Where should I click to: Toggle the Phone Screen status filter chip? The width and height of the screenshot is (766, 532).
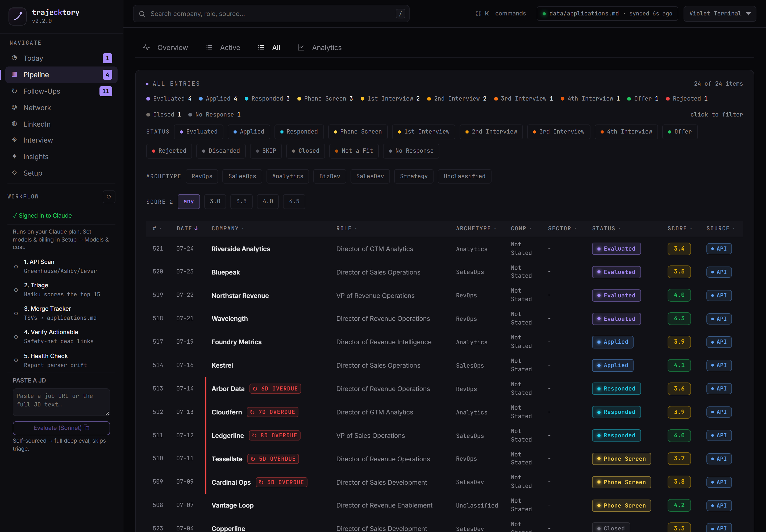[x=358, y=132]
